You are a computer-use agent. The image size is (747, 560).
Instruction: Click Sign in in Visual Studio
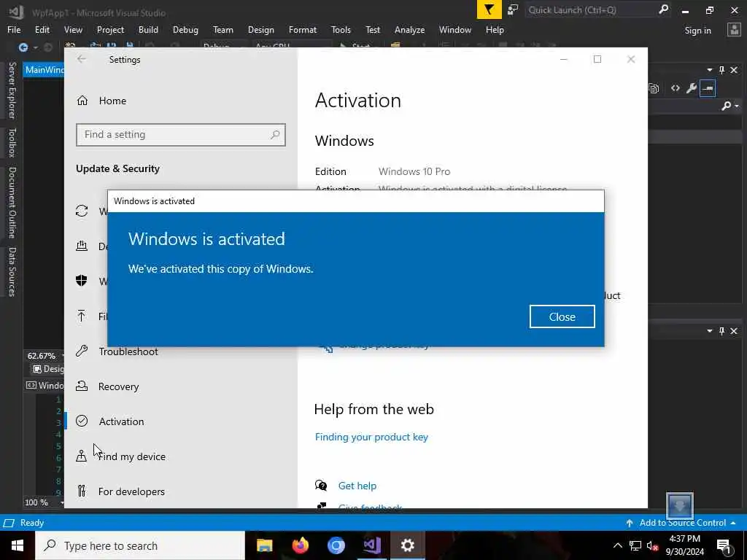697,31
